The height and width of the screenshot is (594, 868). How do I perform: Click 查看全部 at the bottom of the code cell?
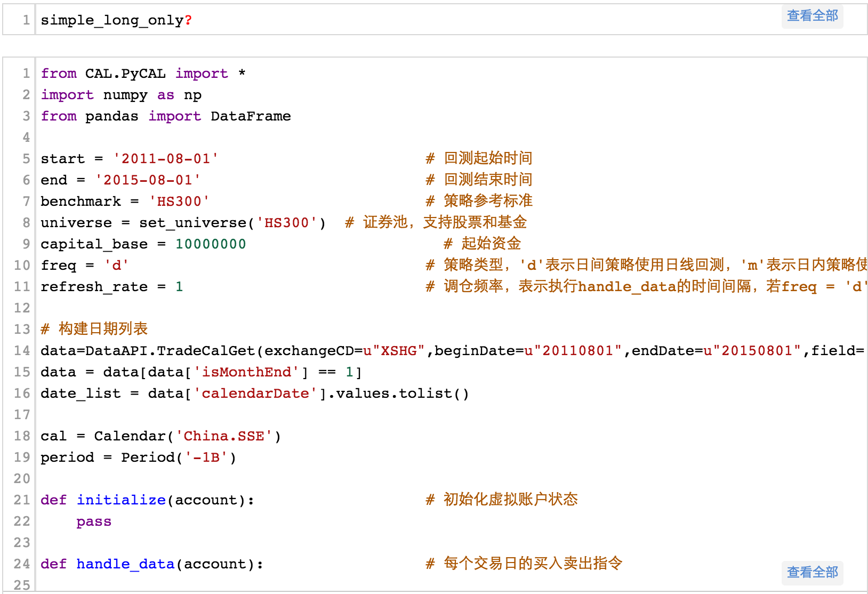812,573
